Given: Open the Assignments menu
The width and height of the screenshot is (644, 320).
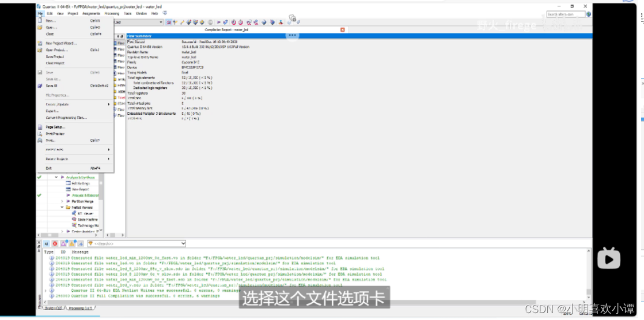Looking at the screenshot, I should [x=91, y=14].
